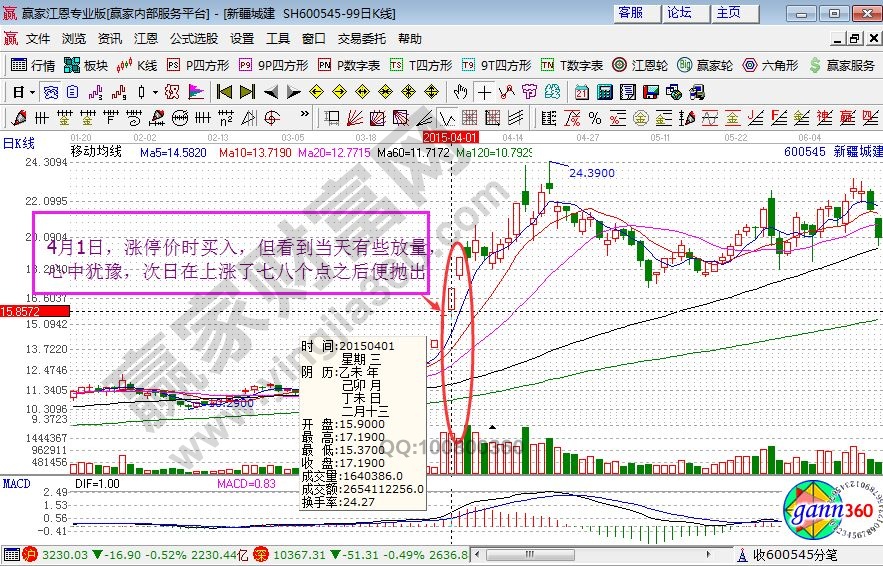This screenshot has height=566, width=883.
Task: Click the 论坛 forum button
Action: coord(679,13)
